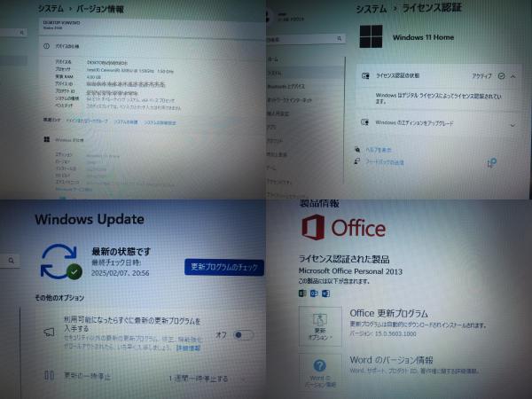The image size is (532, 399).
Task: Open the システムの詳細設定 related link
Action: pyautogui.click(x=160, y=122)
